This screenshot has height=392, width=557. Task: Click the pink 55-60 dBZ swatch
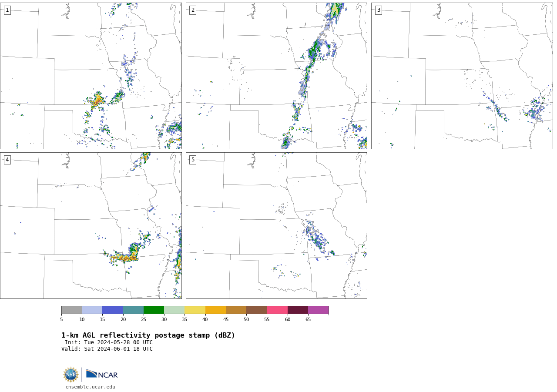click(277, 310)
